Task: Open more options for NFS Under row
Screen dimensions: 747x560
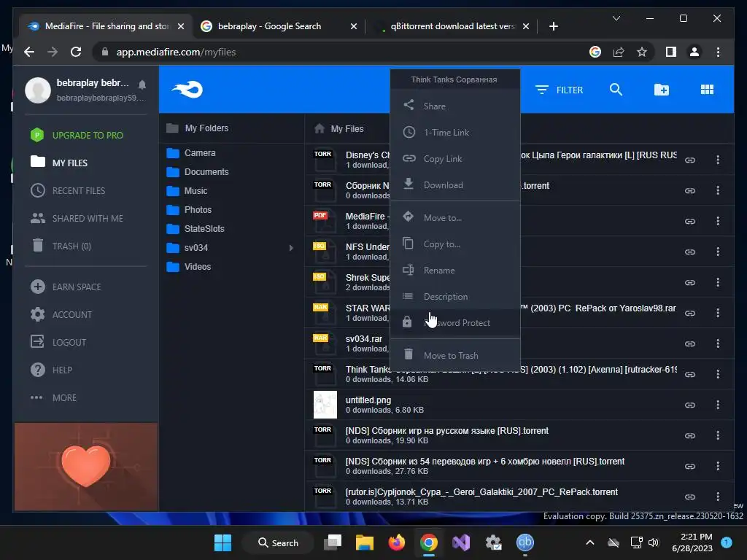Action: [718, 252]
